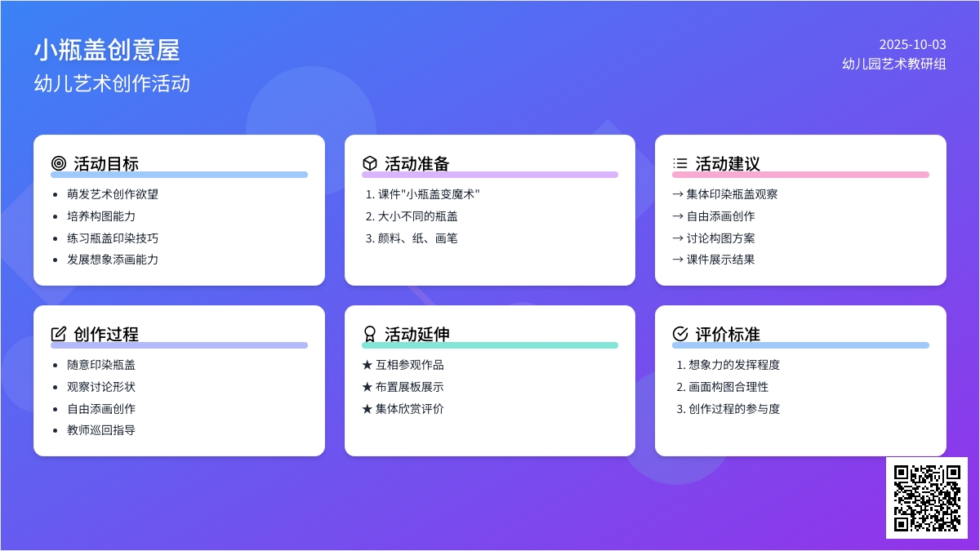This screenshot has height=551, width=980.
Task: Select the 活动目标 card heading
Action: coord(106,163)
